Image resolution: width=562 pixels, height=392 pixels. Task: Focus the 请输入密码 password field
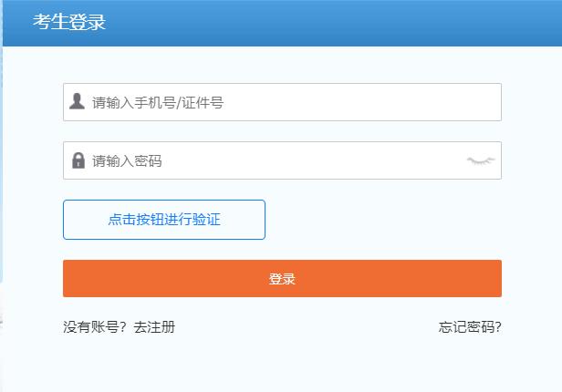pyautogui.click(x=282, y=160)
